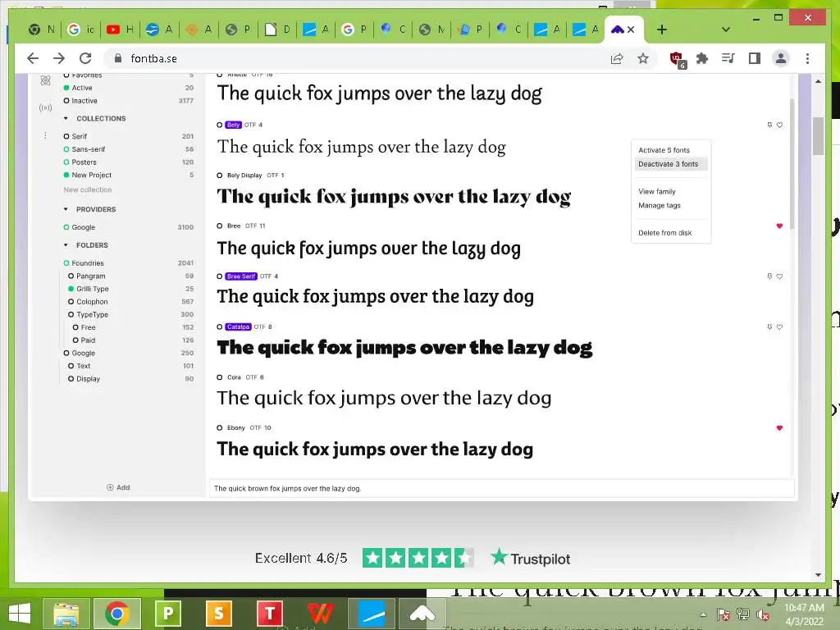Image resolution: width=840 pixels, height=630 pixels.
Task: Choose View family from the context menu
Action: click(x=657, y=191)
